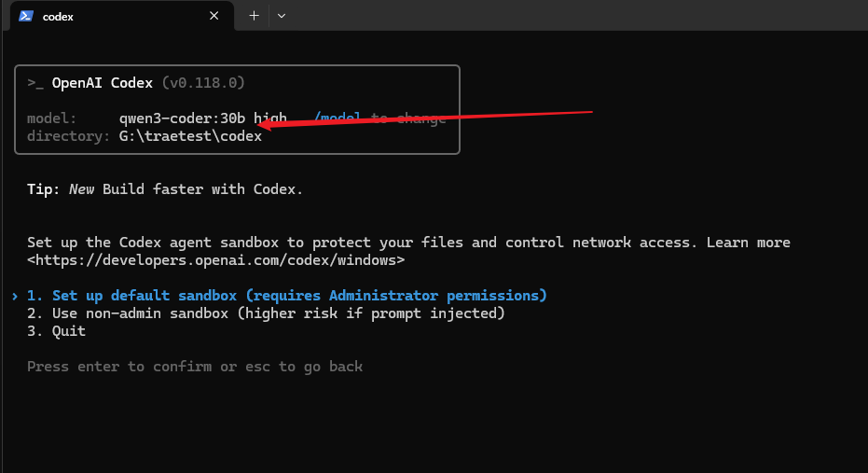
Task: Expand the new tab profile dropdown
Action: pos(282,16)
